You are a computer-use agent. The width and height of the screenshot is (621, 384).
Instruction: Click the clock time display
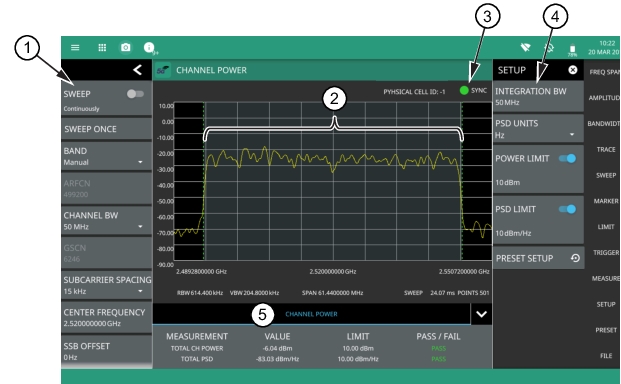607,43
